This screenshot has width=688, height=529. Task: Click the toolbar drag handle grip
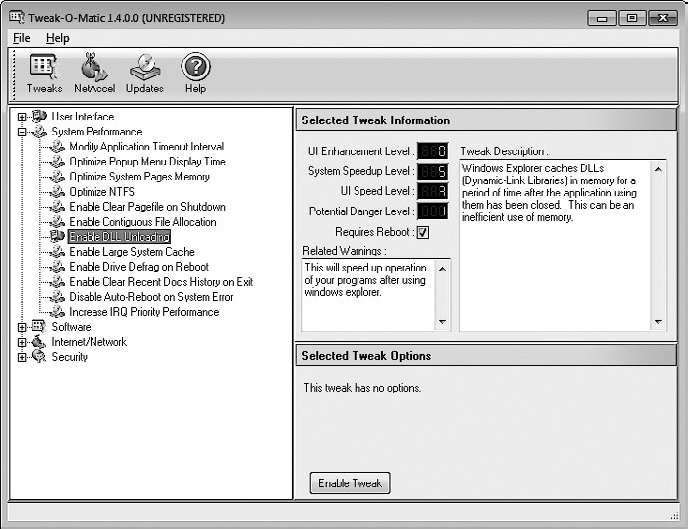pyautogui.click(x=14, y=75)
